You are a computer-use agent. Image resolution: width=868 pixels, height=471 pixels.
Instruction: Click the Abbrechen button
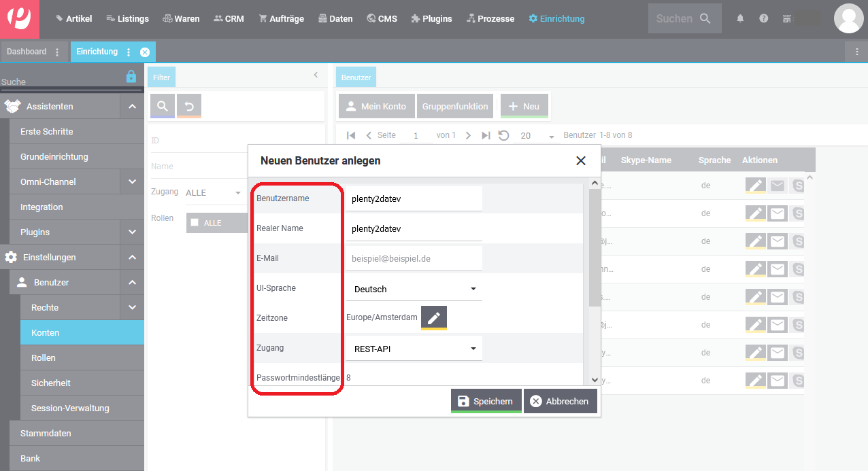coord(560,401)
